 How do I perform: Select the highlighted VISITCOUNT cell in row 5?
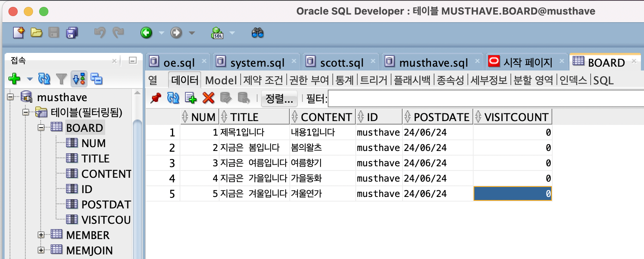click(512, 193)
